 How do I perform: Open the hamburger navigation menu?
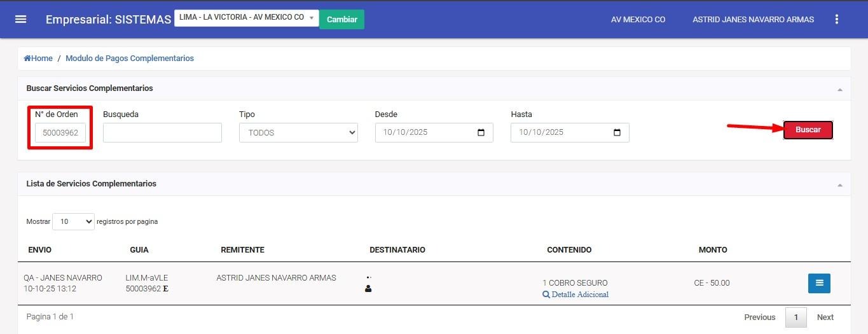pos(20,19)
